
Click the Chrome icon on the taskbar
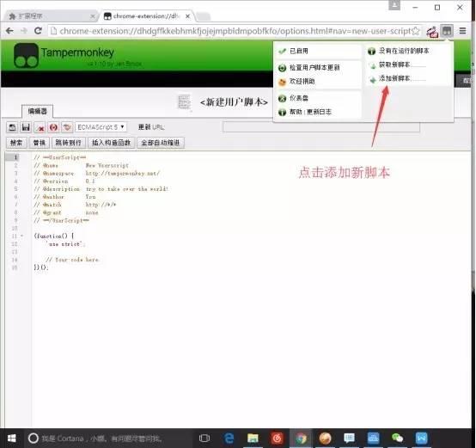301,439
